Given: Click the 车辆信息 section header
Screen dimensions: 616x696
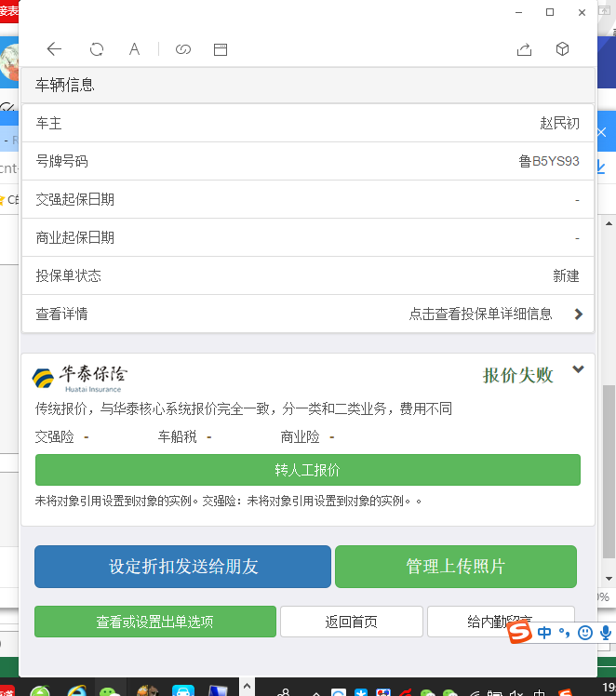Looking at the screenshot, I should tap(65, 85).
